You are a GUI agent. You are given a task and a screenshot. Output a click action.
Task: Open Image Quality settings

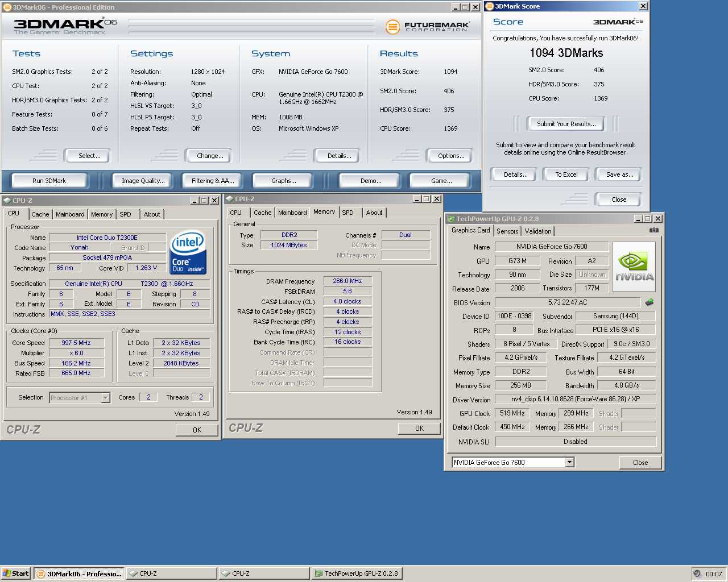pos(143,181)
